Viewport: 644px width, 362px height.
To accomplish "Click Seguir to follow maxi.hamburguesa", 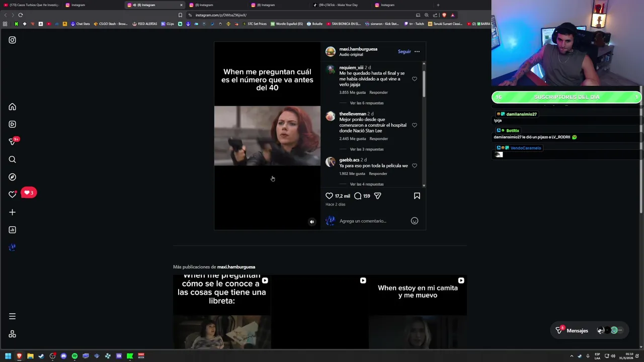I will pos(405,51).
